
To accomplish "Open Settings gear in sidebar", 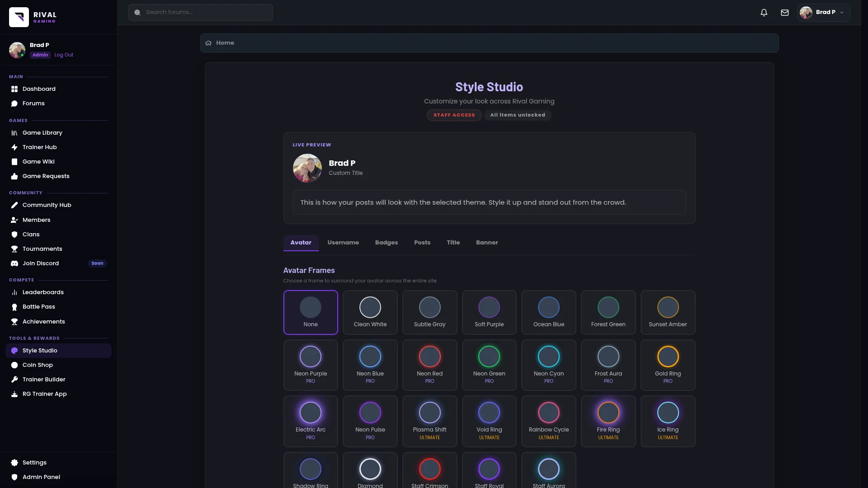I will (x=14, y=463).
